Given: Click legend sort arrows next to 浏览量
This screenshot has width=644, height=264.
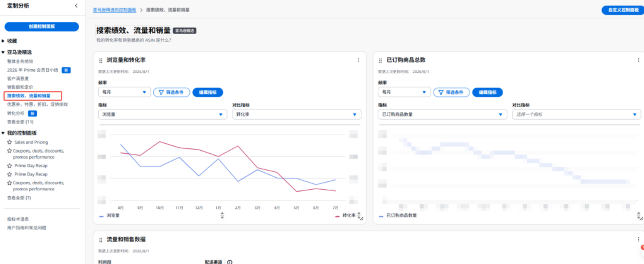Looking at the screenshot, I should click(222, 215).
